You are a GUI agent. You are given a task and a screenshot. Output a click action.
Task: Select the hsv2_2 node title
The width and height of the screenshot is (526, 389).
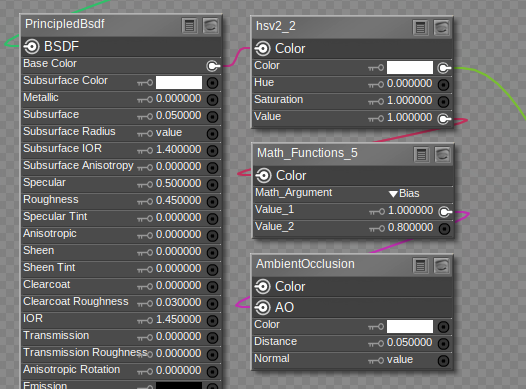[276, 26]
